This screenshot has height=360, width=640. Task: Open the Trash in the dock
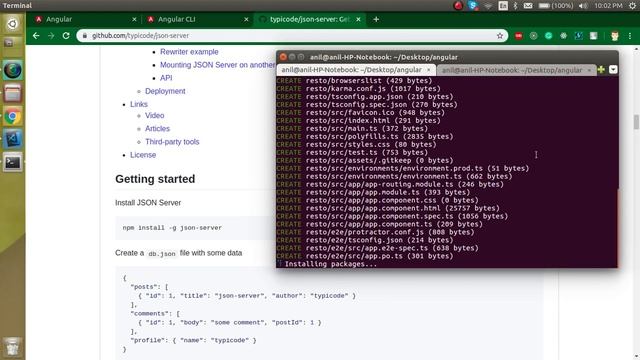coord(12,347)
